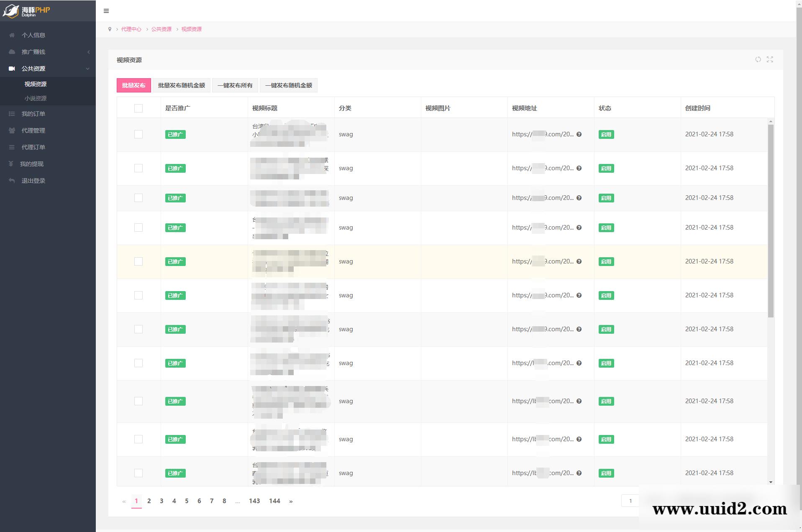802x532 pixels.
Task: Open 个人信息 from the sidebar
Action: (33, 35)
